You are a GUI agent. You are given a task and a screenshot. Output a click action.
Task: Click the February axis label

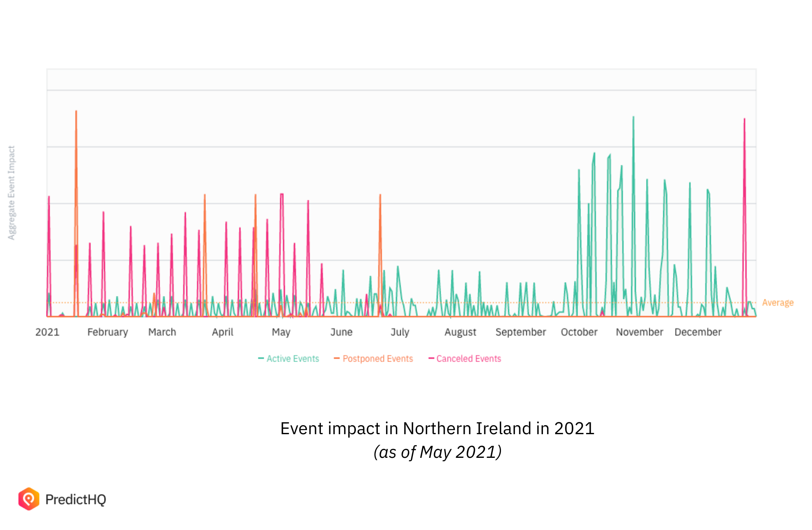pos(108,332)
